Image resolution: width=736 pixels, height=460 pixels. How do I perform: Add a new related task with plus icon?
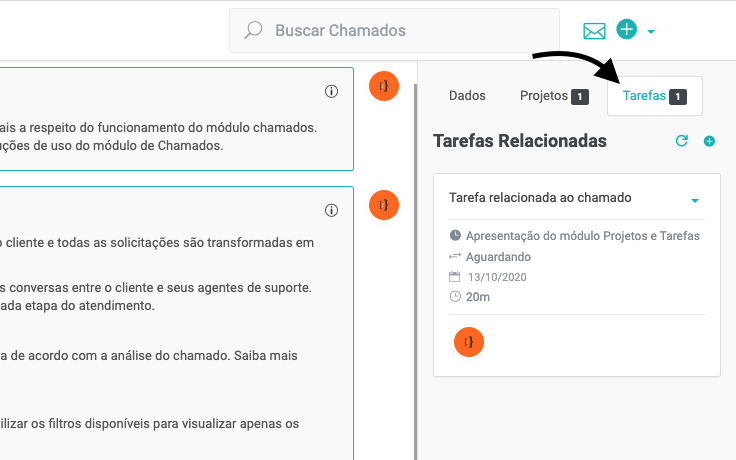tap(709, 141)
